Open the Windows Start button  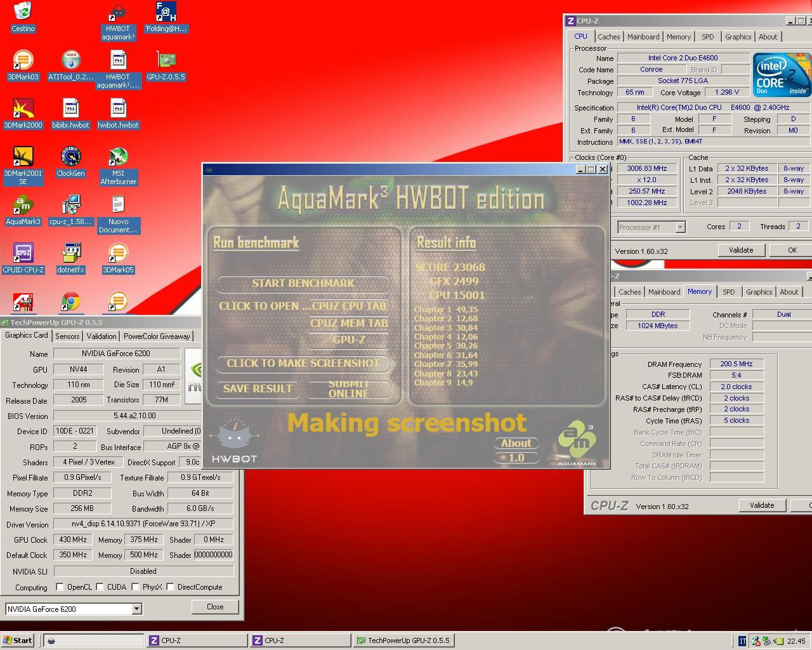pos(18,640)
